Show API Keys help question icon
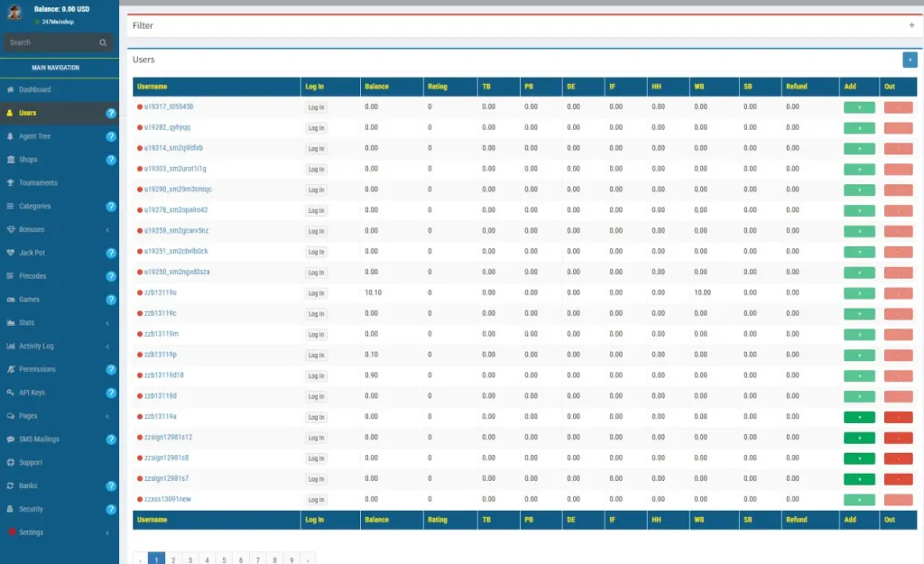The height and width of the screenshot is (564, 924). pos(111,393)
